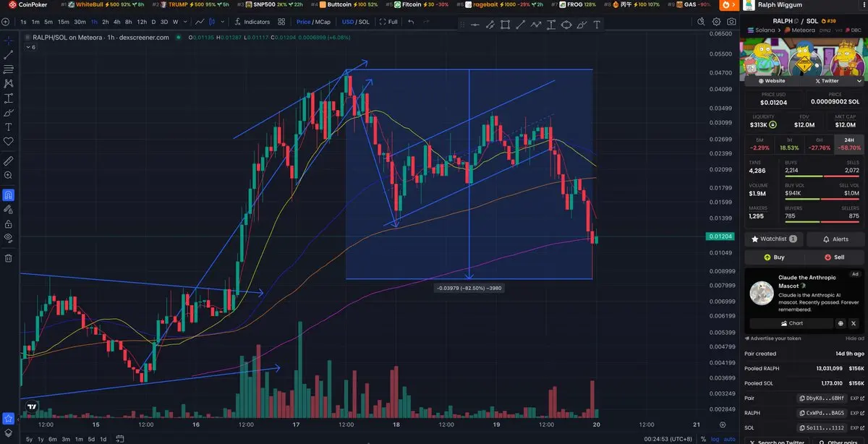Viewport: 868px width, 444px height.
Task: Select the 12h timeframe
Action: (142, 22)
